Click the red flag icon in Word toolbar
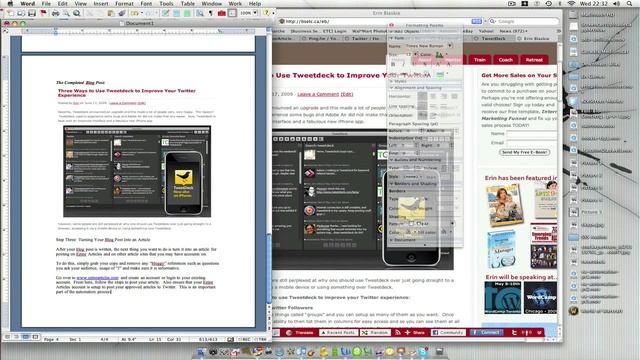640x360 pixels. click(x=42, y=13)
